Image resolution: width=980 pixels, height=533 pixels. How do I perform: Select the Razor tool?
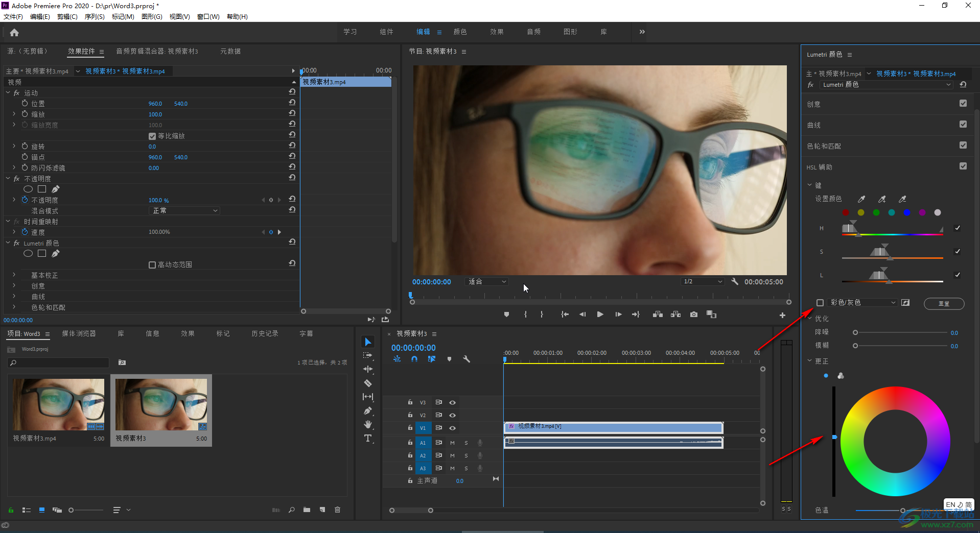pos(368,383)
